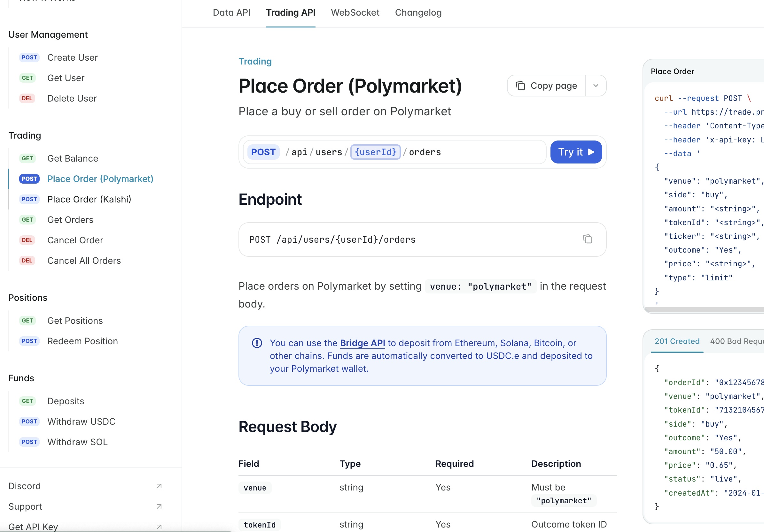Open Support via its external link arrow
The width and height of the screenshot is (764, 532).
159,506
